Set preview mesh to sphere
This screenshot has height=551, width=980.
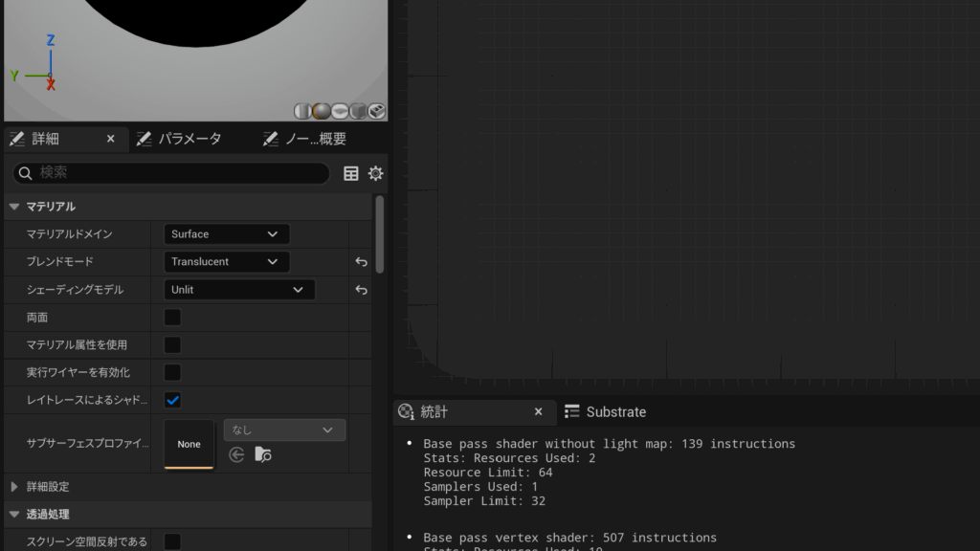322,111
